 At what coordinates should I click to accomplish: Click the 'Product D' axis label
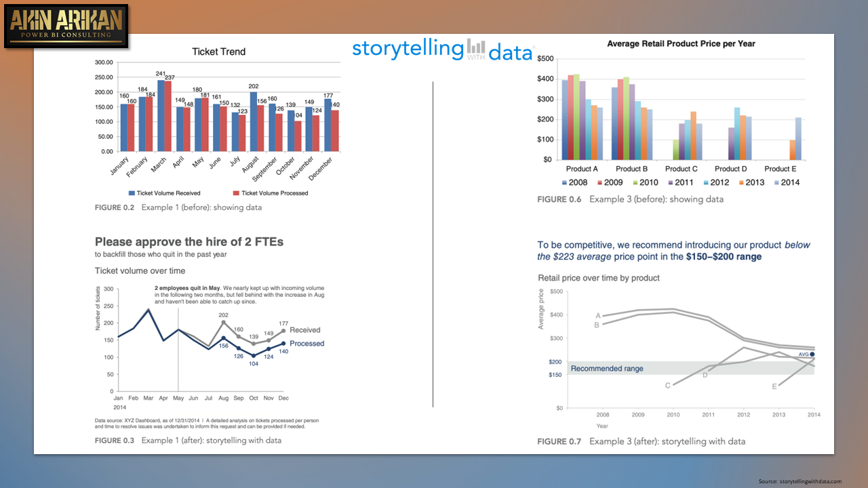point(731,169)
